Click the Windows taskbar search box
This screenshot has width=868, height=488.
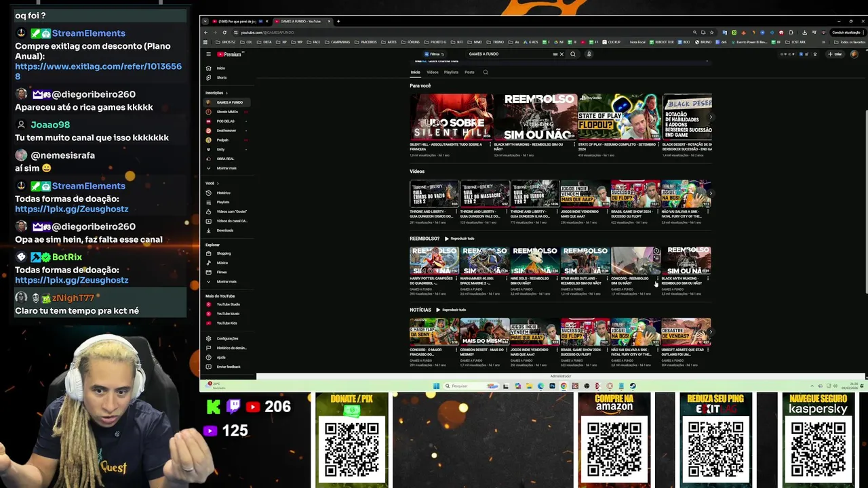470,386
